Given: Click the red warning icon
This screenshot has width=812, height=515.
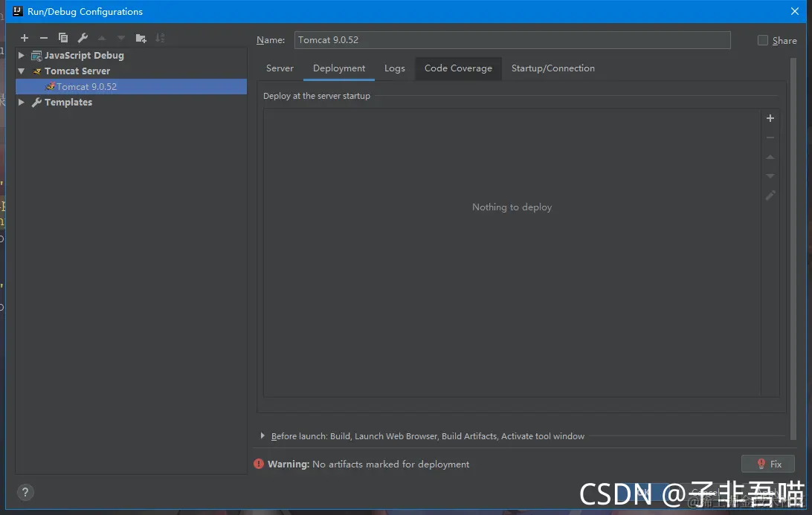Looking at the screenshot, I should (x=259, y=464).
